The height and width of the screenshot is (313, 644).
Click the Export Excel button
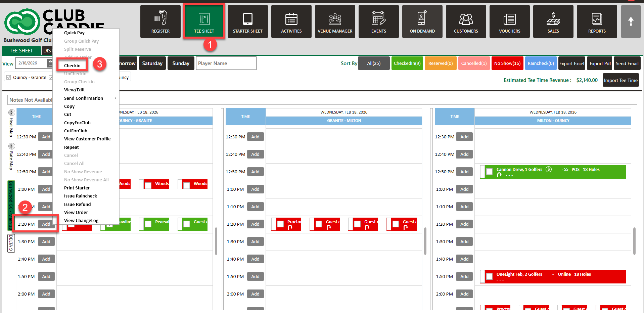click(x=571, y=63)
